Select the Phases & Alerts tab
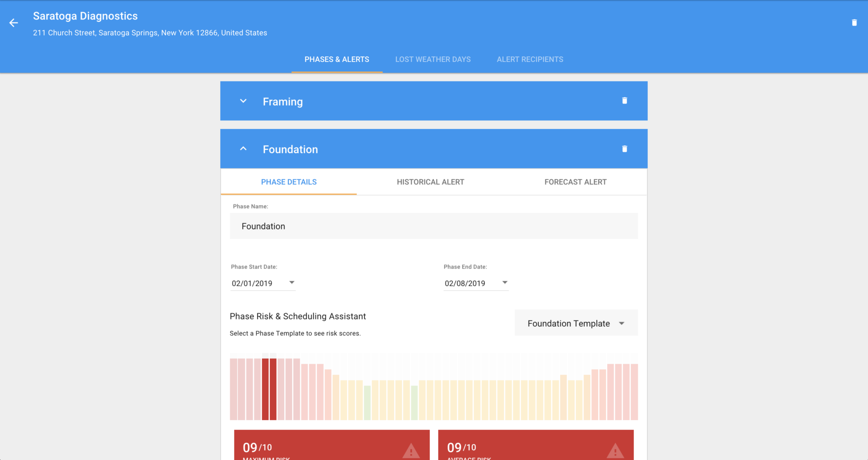 click(x=337, y=59)
